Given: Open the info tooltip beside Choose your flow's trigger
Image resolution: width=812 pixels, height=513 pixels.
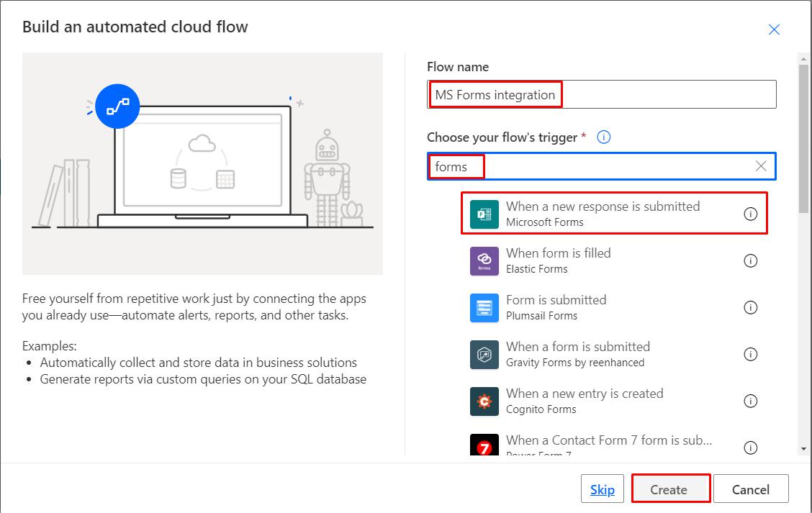Looking at the screenshot, I should click(603, 137).
